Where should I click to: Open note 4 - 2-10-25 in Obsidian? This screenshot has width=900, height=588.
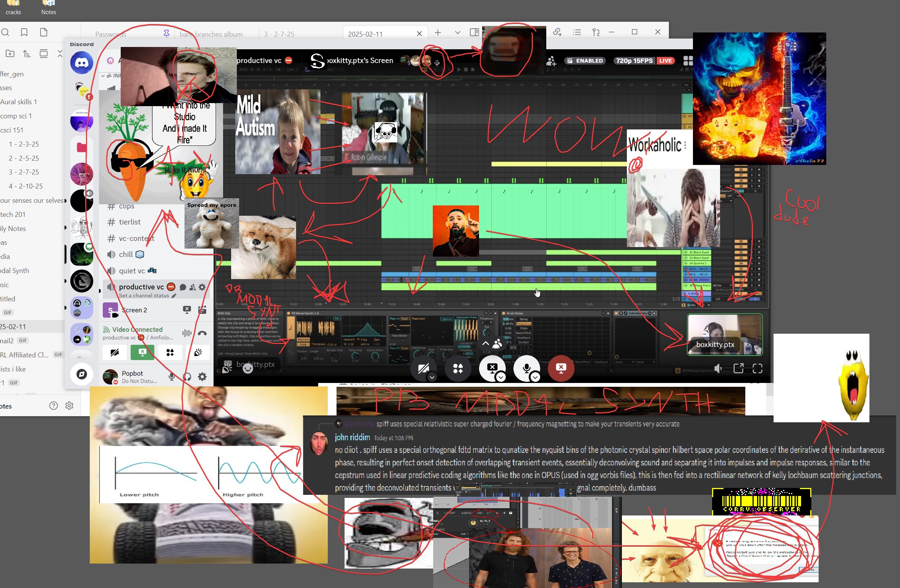tap(26, 186)
